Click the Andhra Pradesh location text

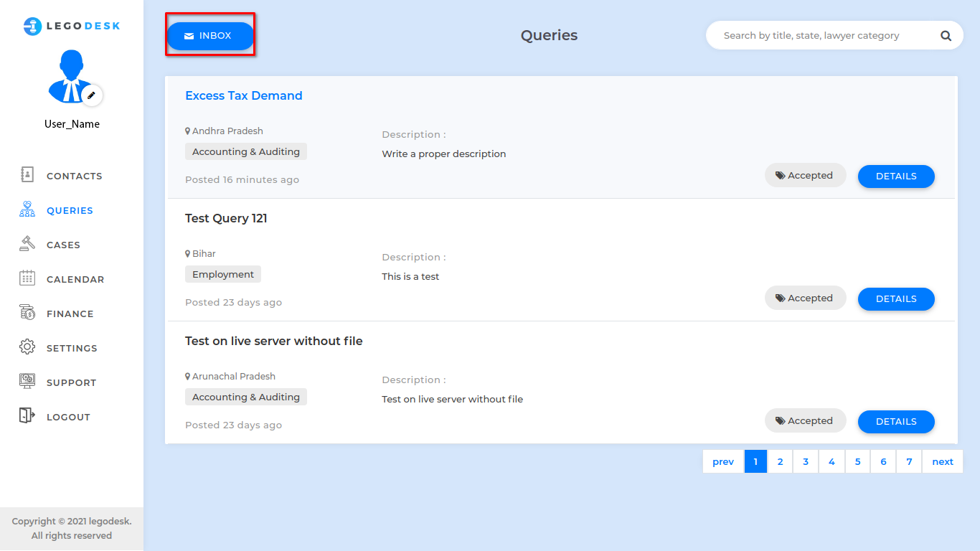[227, 131]
